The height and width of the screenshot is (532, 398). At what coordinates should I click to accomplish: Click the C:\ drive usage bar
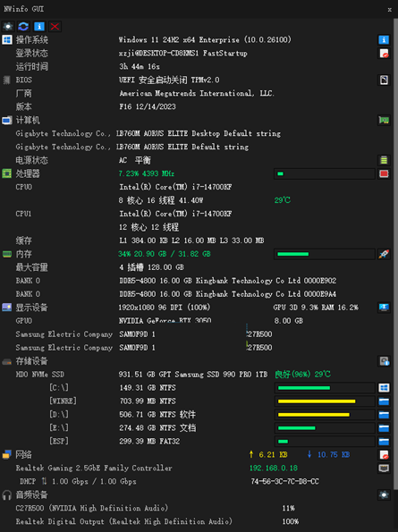tap(325, 388)
